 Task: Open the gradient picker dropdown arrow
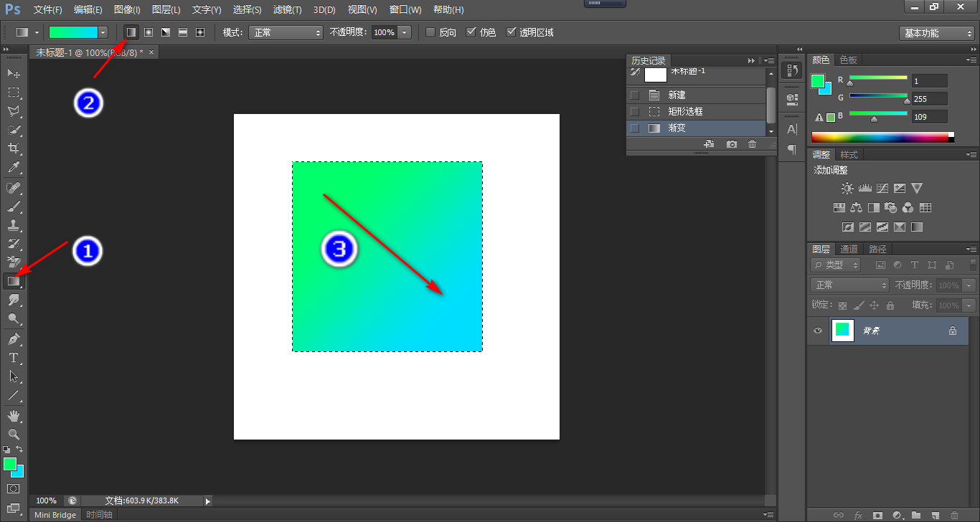click(x=103, y=32)
